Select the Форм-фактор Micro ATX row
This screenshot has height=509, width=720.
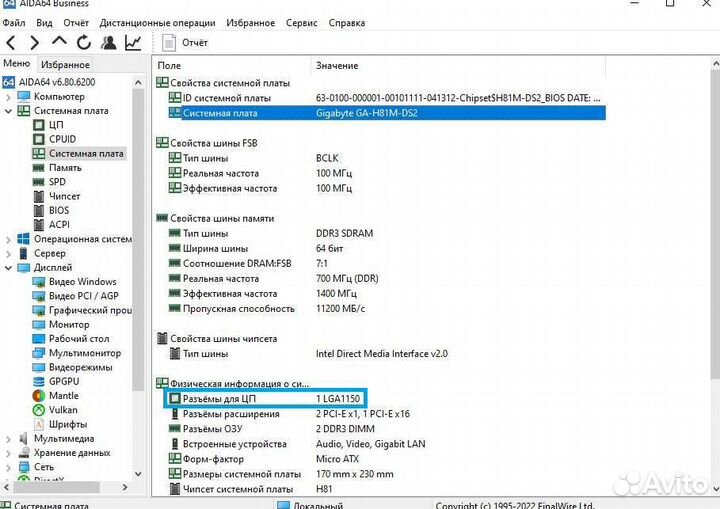click(x=387, y=459)
